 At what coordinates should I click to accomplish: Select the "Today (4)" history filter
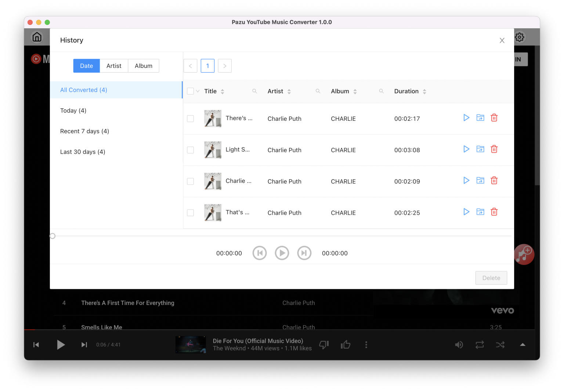(73, 110)
